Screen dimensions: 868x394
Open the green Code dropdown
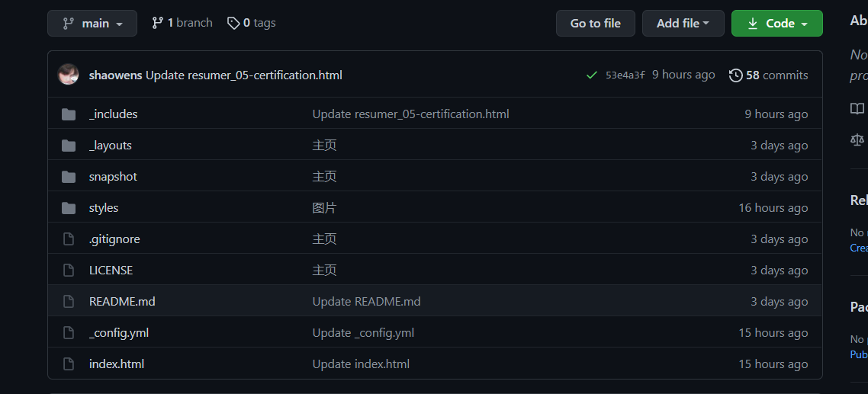point(776,23)
